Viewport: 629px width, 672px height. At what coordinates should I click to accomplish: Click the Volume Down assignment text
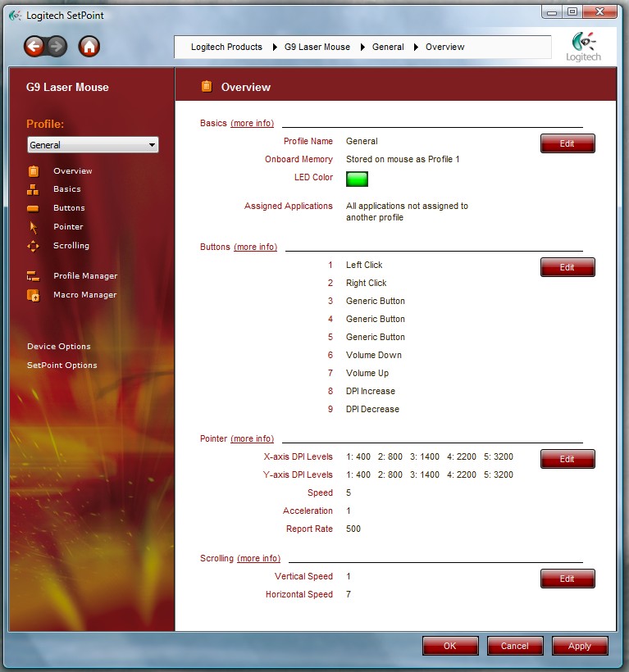click(374, 355)
